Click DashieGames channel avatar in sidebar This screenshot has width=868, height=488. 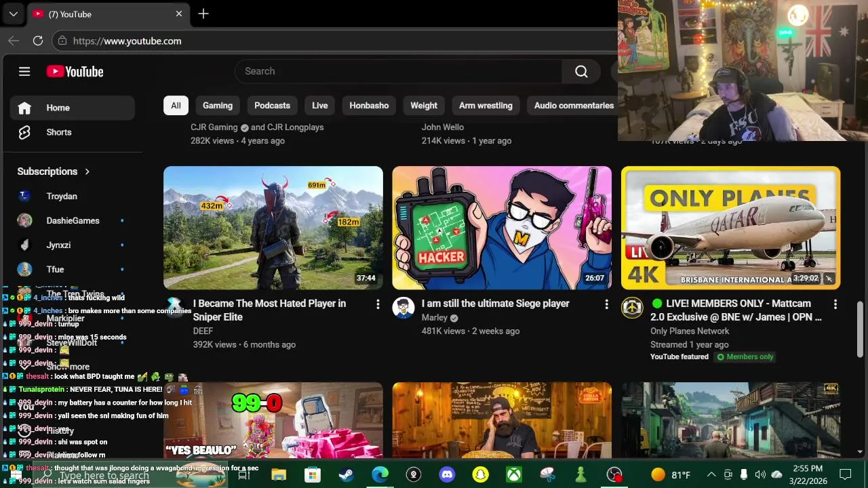pyautogui.click(x=24, y=220)
